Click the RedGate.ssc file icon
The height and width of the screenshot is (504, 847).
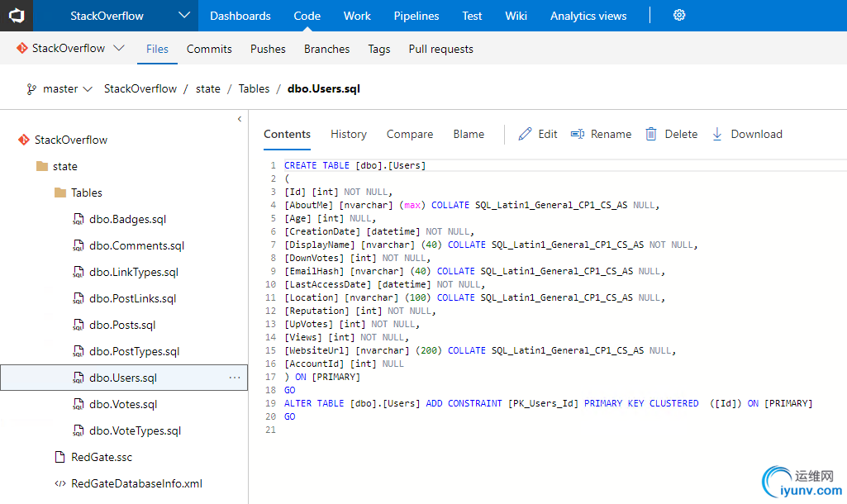coord(60,457)
